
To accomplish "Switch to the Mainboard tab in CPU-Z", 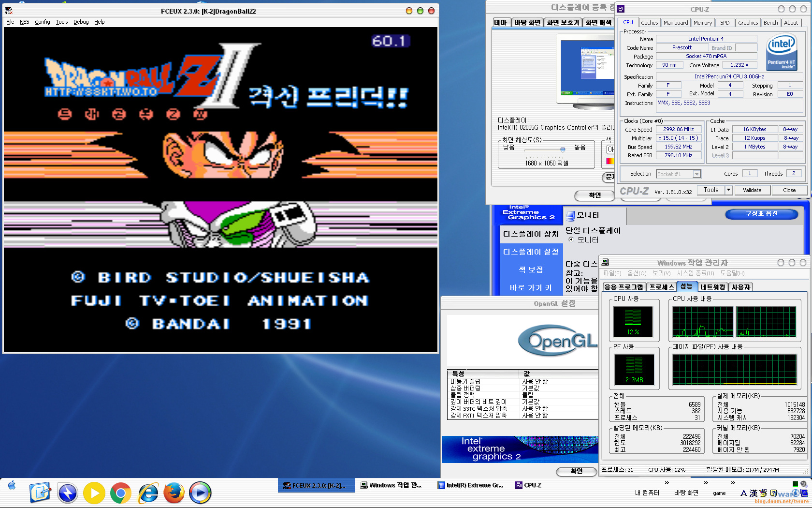I will [675, 23].
